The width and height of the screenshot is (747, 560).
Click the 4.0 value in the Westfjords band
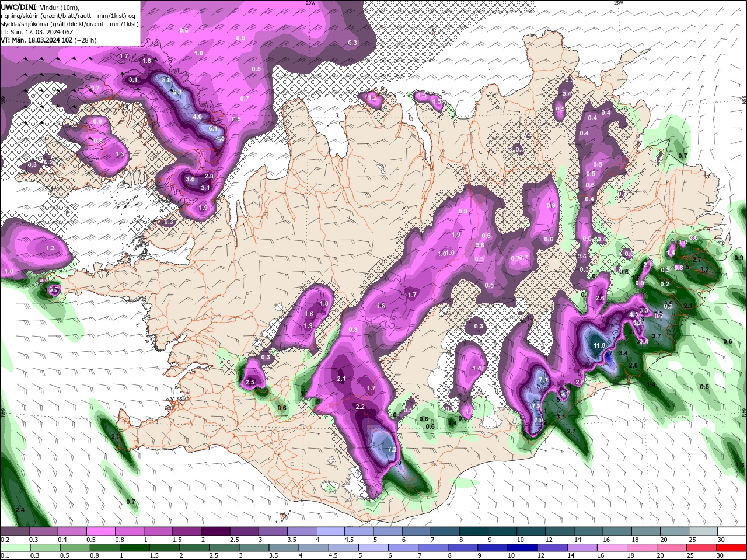197,117
